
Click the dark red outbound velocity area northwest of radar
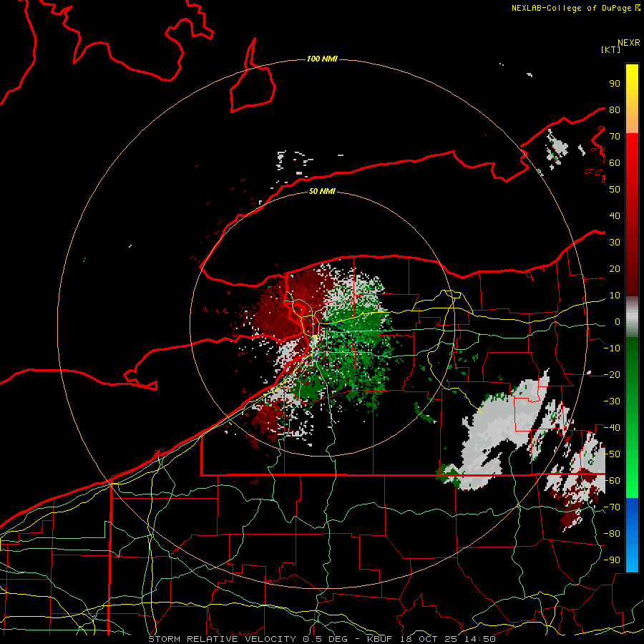[288, 304]
